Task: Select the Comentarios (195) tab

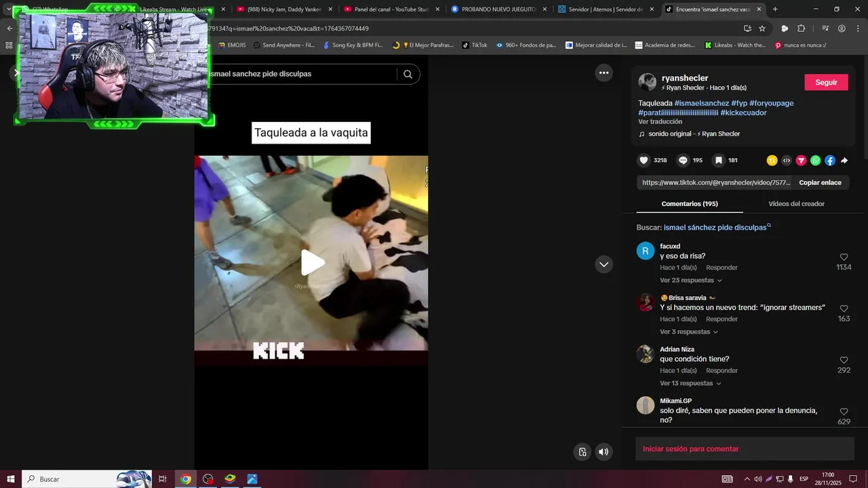Action: coord(690,203)
